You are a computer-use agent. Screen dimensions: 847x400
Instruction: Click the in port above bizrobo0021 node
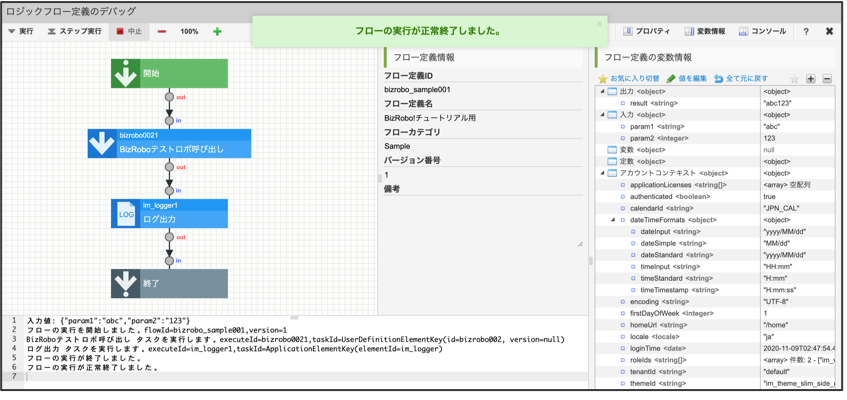pos(169,120)
